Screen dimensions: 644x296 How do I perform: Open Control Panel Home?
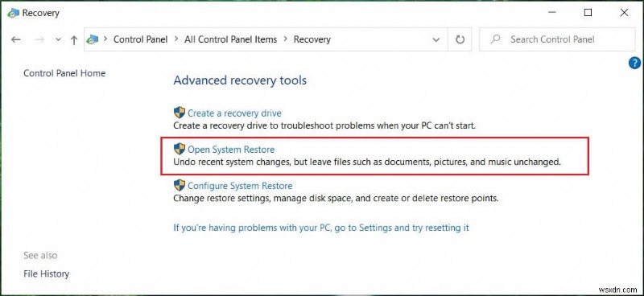(x=64, y=73)
